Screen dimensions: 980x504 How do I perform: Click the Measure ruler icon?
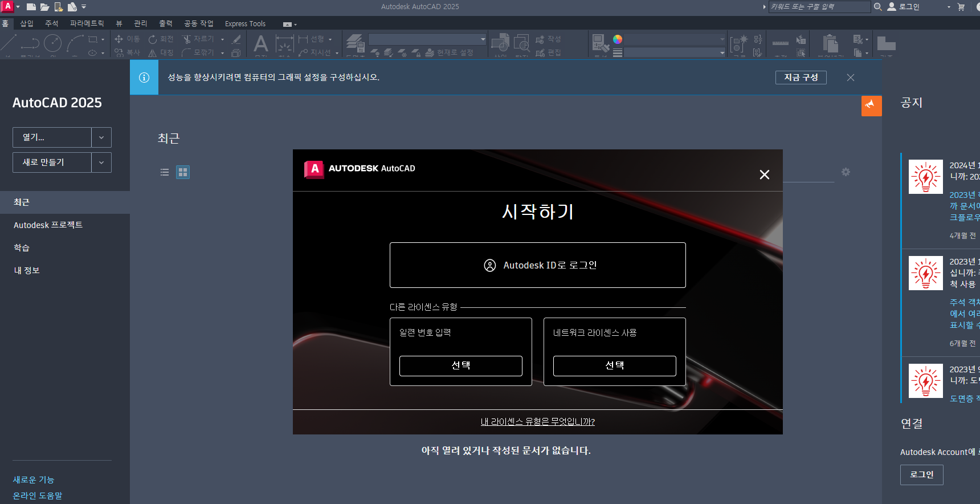coord(781,43)
